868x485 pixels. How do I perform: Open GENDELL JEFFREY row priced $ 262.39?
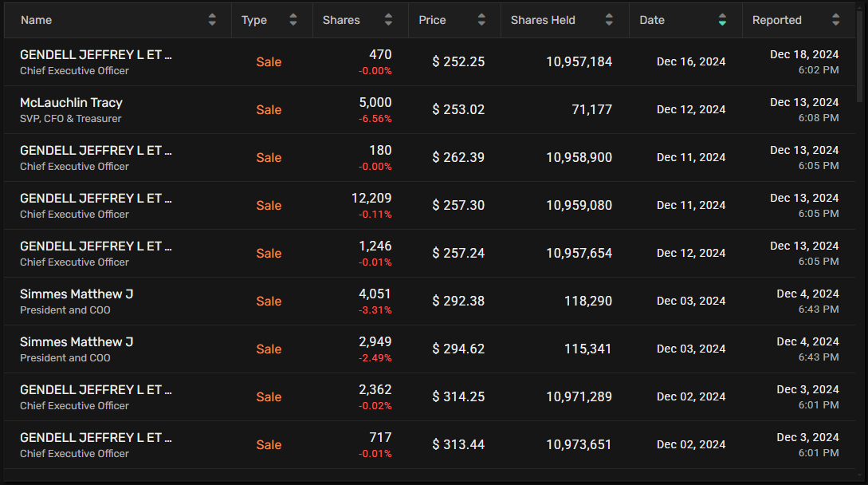click(430, 157)
